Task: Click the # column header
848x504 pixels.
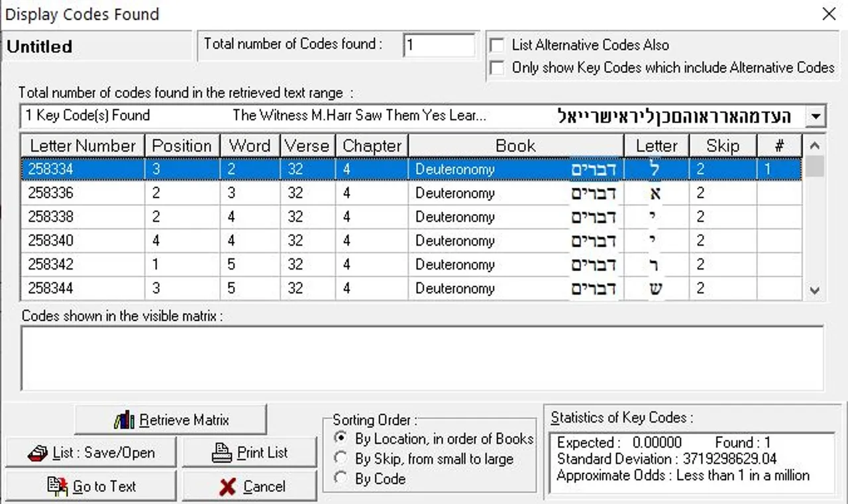Action: point(779,146)
